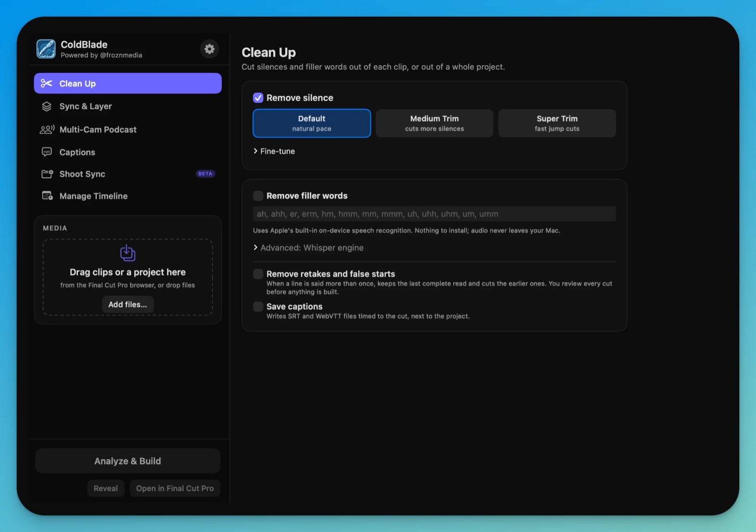This screenshot has height=532, width=756.
Task: Expand Advanced: Whisper engine options
Action: 309,248
